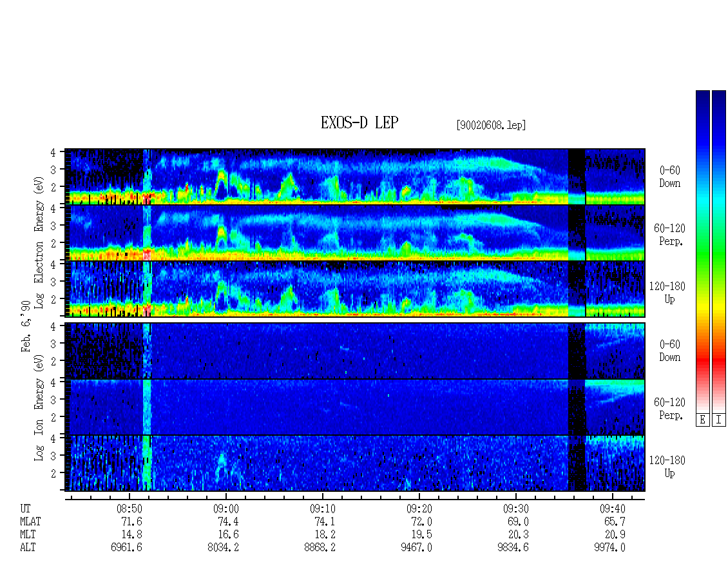
Task: Click the UT row label
Action: (x=26, y=509)
